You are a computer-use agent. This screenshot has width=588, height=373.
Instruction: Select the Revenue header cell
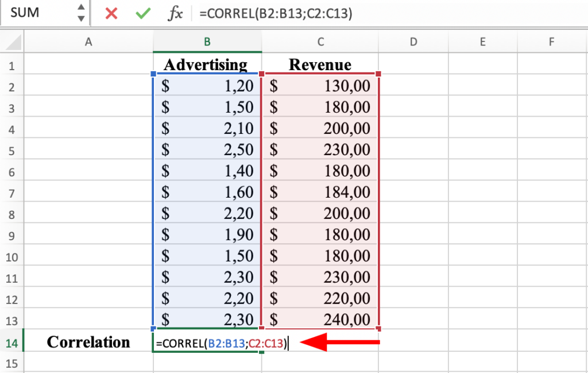(320, 65)
